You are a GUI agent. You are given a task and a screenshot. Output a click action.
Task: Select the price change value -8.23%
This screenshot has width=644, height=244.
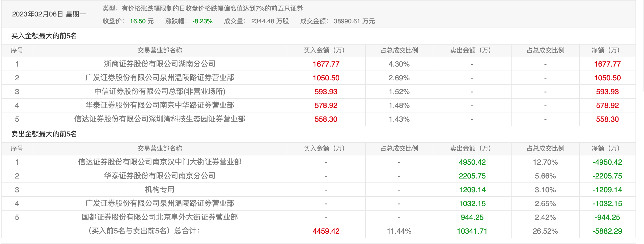coord(202,21)
